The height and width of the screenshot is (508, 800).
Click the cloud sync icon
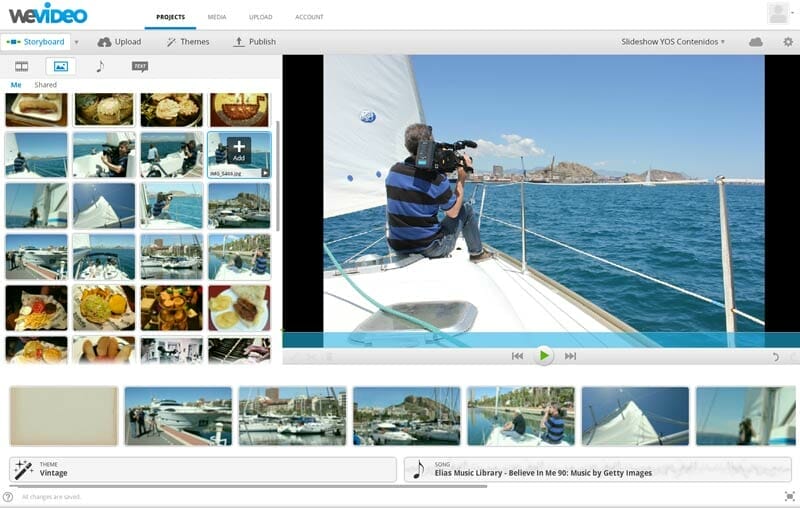pos(755,42)
